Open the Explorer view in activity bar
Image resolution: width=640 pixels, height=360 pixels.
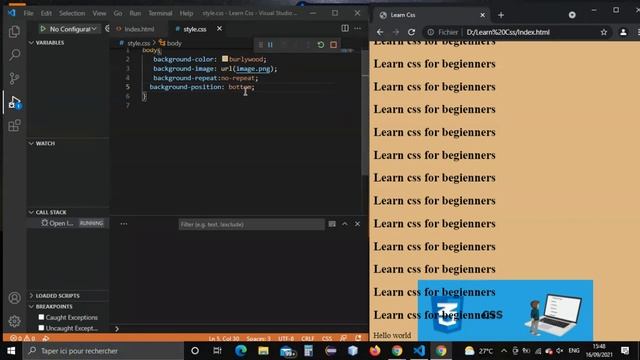click(14, 32)
